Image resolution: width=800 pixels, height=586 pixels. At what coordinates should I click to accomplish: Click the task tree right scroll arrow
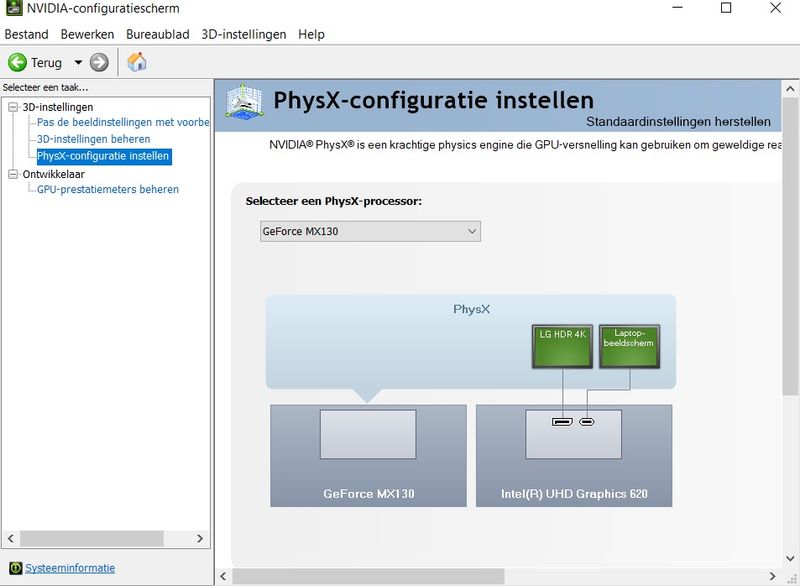tap(200, 539)
